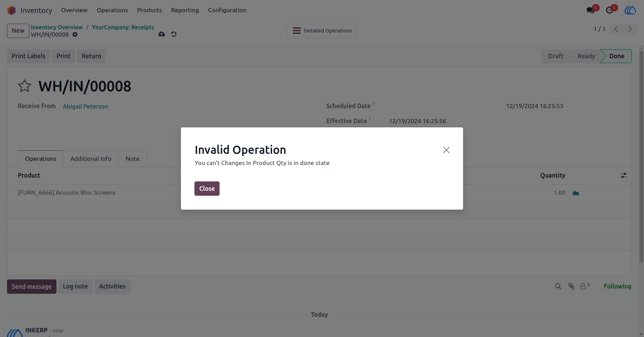Click the Effective Date help tooltip mark

(x=369, y=119)
